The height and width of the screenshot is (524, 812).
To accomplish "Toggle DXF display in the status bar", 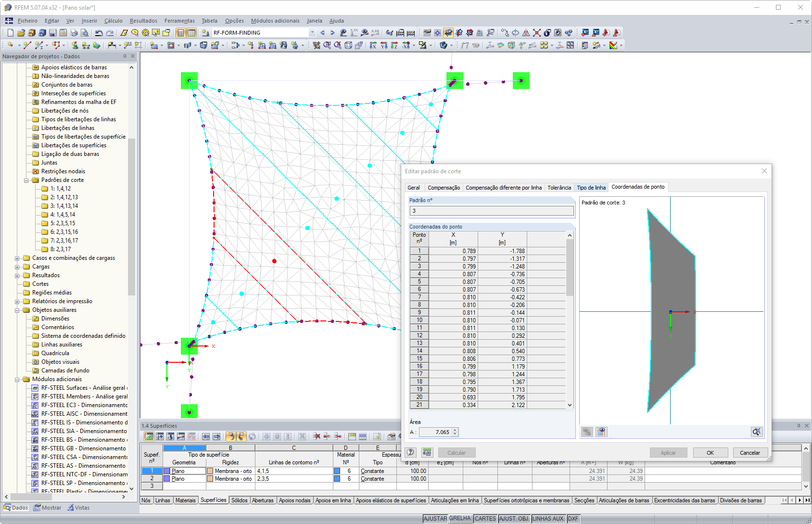I will (x=573, y=519).
